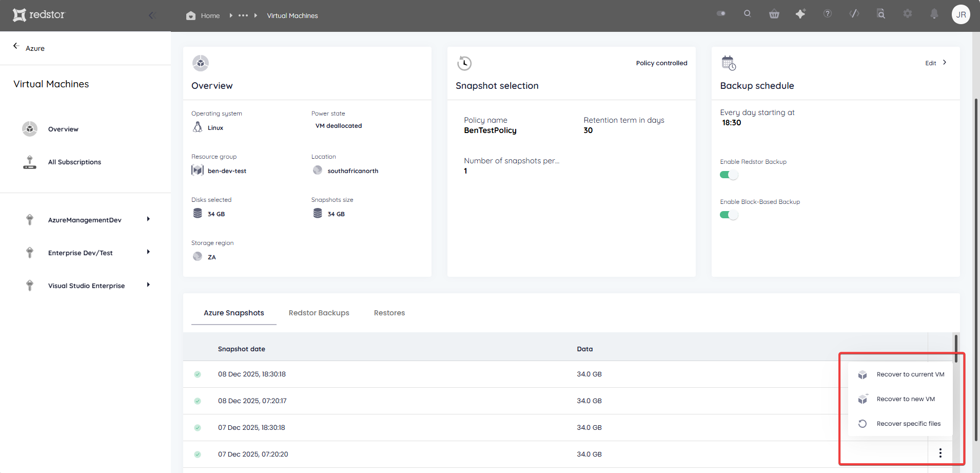The height and width of the screenshot is (473, 980).
Task: Click the Overview sidebar icon
Action: [30, 129]
